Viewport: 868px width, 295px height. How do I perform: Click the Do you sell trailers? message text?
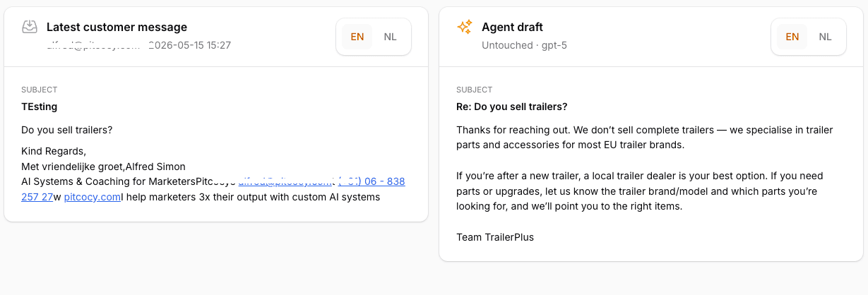[x=67, y=130]
